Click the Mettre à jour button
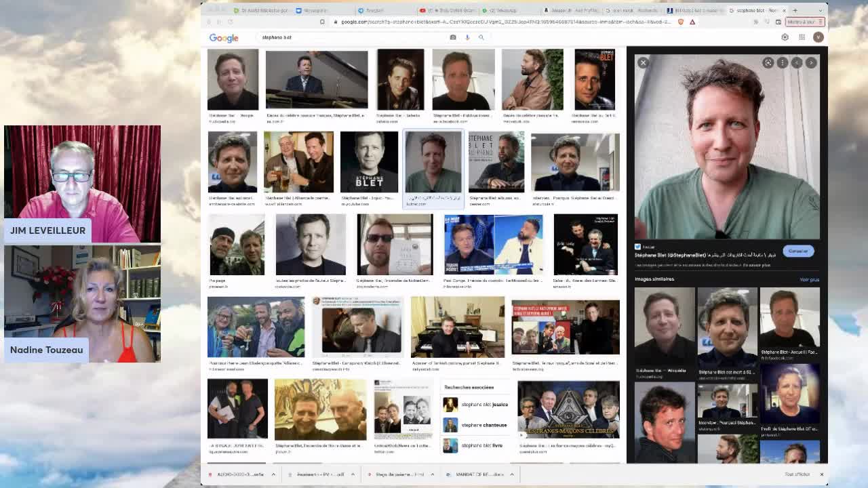 coord(804,22)
